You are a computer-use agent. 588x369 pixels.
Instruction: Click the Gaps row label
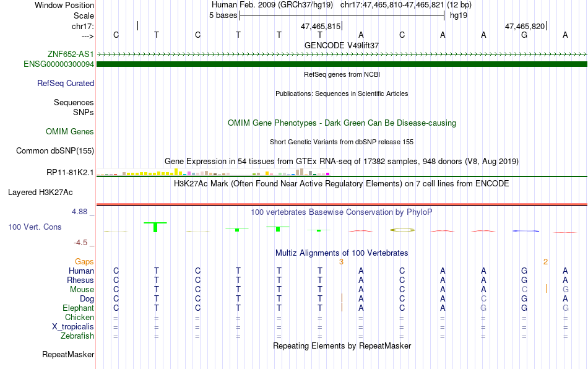pos(84,261)
